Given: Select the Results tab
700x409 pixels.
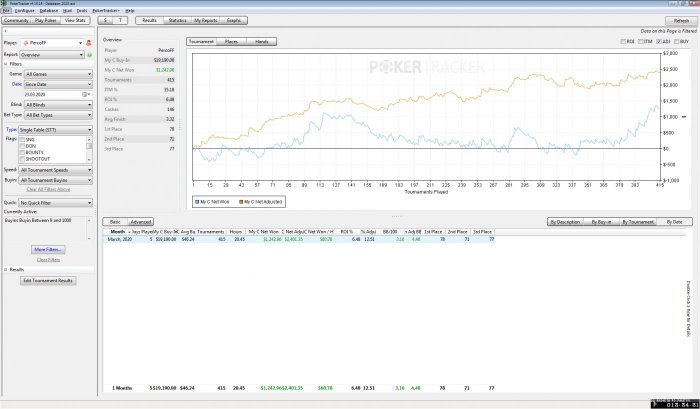Looking at the screenshot, I should (150, 21).
